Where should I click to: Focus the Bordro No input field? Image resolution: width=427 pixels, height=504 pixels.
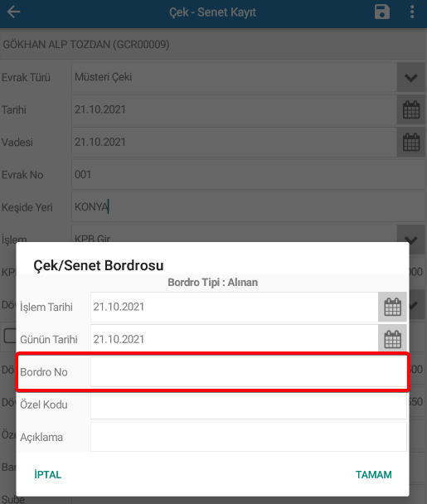[249, 372]
